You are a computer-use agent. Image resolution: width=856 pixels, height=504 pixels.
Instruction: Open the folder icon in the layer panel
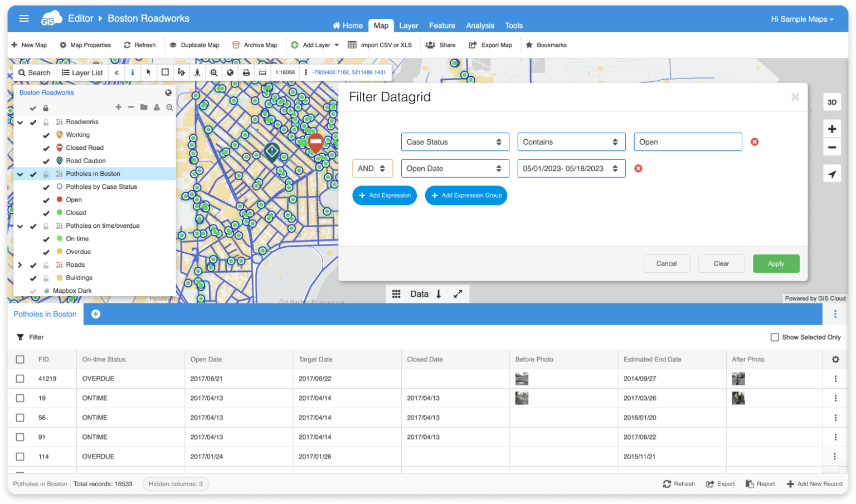(x=144, y=107)
